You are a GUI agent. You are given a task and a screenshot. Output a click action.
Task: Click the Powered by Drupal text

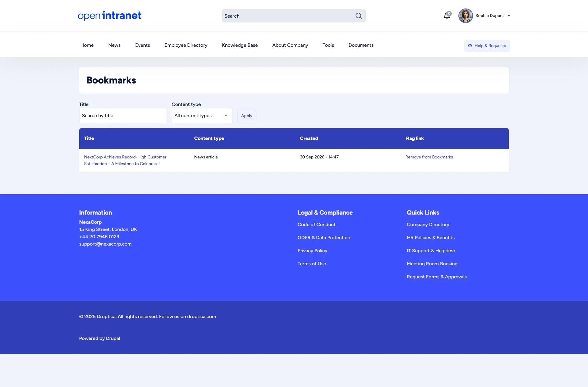coord(100,338)
